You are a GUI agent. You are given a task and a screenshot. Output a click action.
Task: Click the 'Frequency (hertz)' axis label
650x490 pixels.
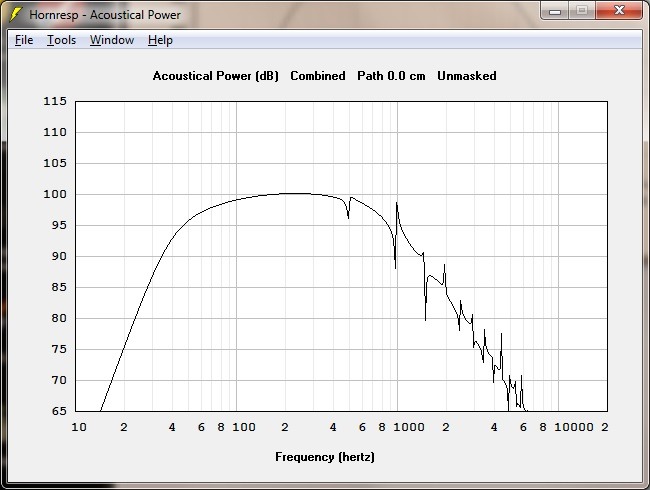click(x=325, y=457)
